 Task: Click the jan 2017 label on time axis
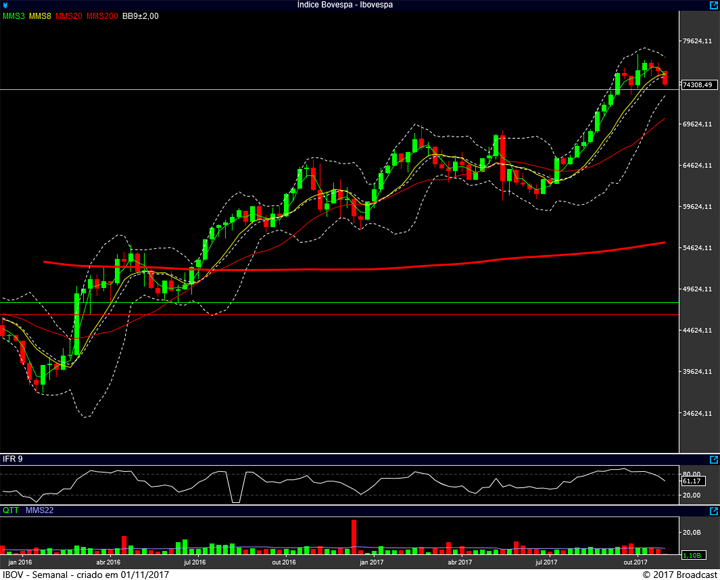point(371,562)
